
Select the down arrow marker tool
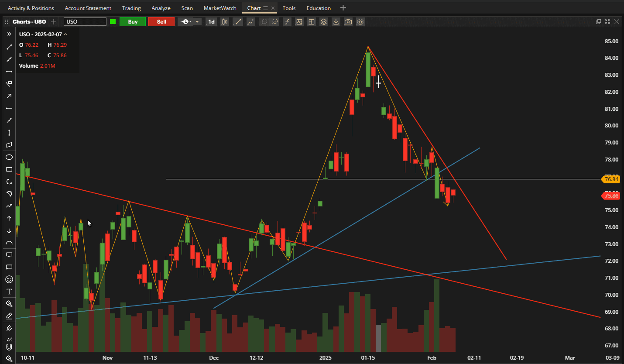(x=9, y=230)
